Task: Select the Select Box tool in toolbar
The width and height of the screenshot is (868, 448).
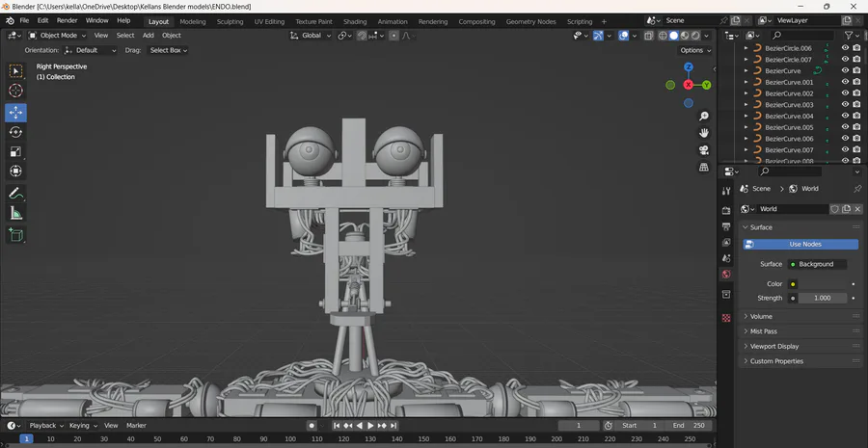Action: pos(16,70)
